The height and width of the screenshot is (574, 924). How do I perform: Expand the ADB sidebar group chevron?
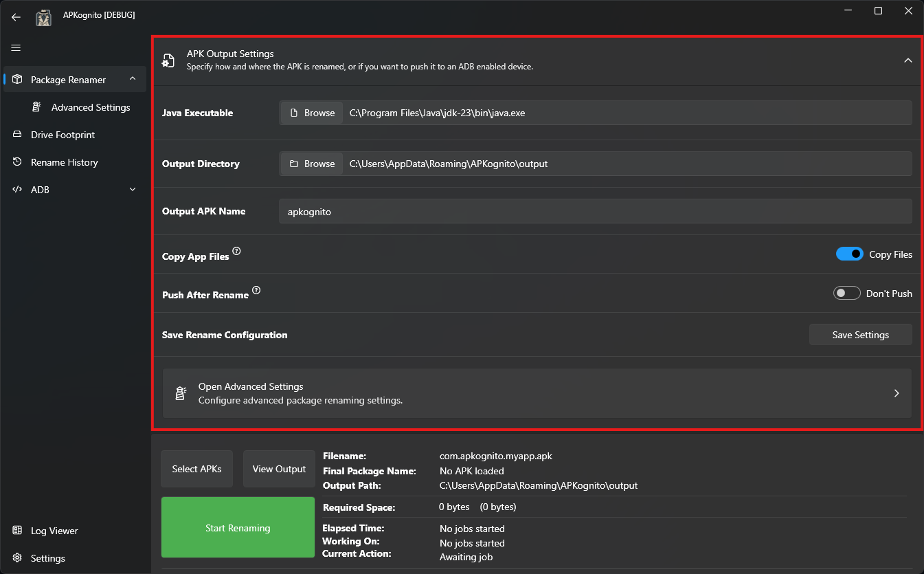click(x=133, y=190)
